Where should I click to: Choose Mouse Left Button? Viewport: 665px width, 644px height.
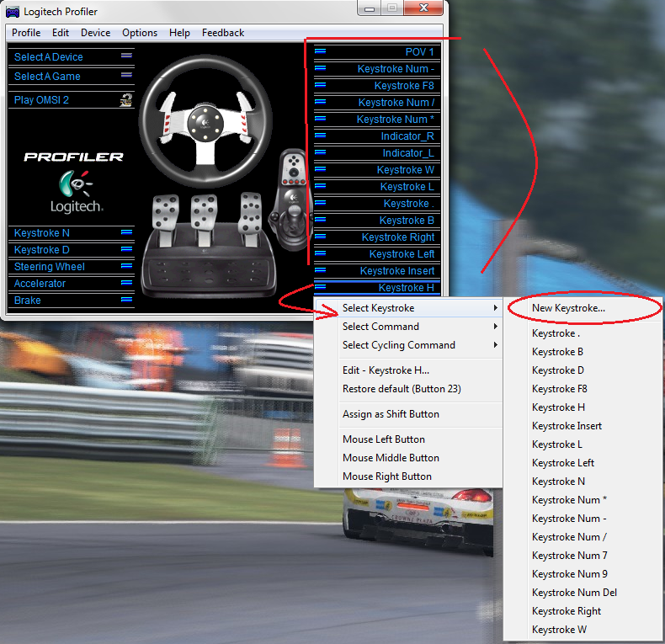click(x=408, y=439)
